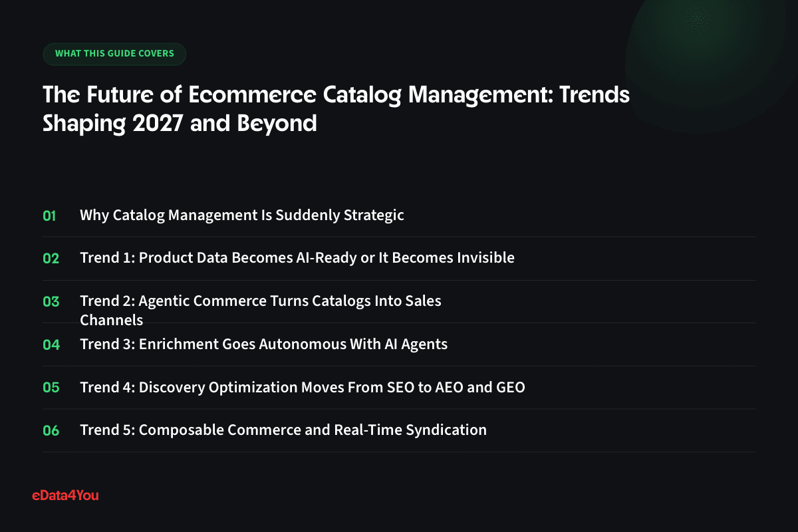Select the guide title heading text
The height and width of the screenshot is (532, 798).
336,109
